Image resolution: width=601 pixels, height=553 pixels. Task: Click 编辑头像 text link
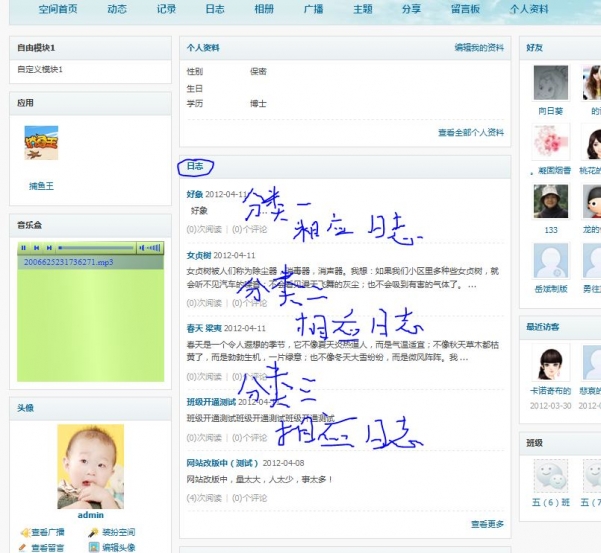[119, 548]
